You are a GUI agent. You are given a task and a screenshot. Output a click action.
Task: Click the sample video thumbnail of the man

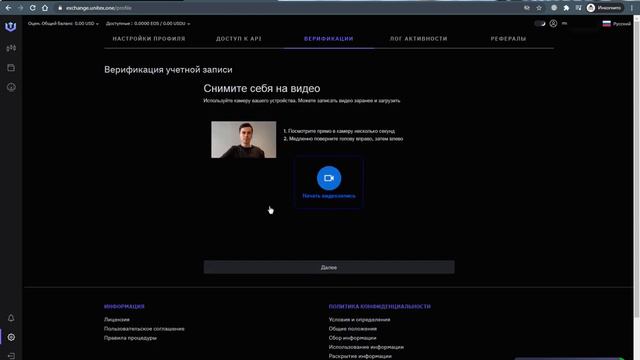(x=244, y=140)
